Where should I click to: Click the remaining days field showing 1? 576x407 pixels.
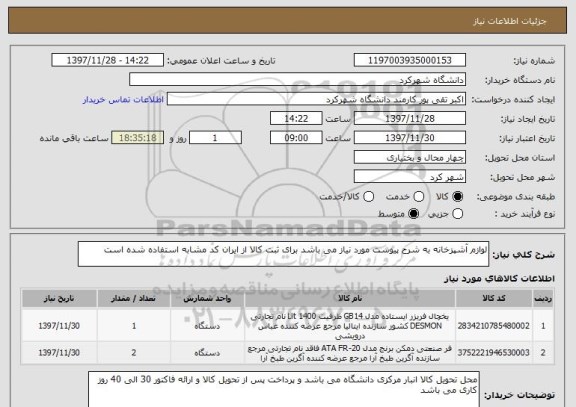pyautogui.click(x=215, y=138)
